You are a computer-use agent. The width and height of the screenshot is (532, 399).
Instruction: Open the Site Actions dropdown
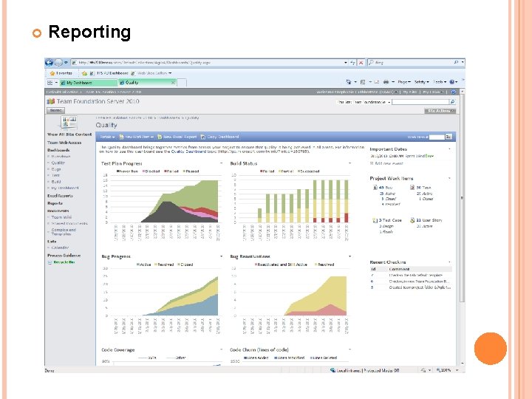click(440, 111)
